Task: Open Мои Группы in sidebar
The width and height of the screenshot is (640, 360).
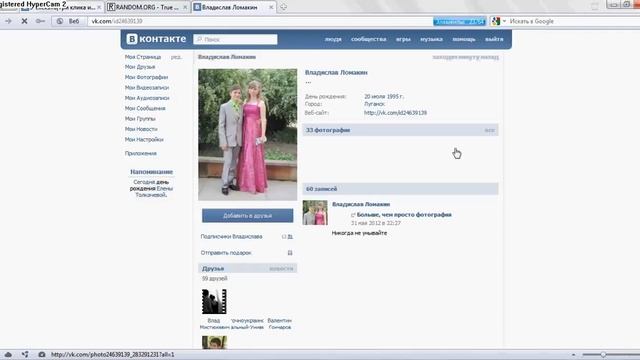Action: click(140, 119)
